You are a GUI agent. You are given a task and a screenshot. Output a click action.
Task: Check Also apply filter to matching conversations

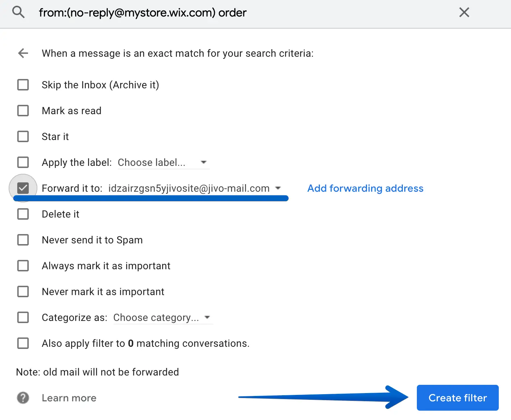click(x=23, y=343)
